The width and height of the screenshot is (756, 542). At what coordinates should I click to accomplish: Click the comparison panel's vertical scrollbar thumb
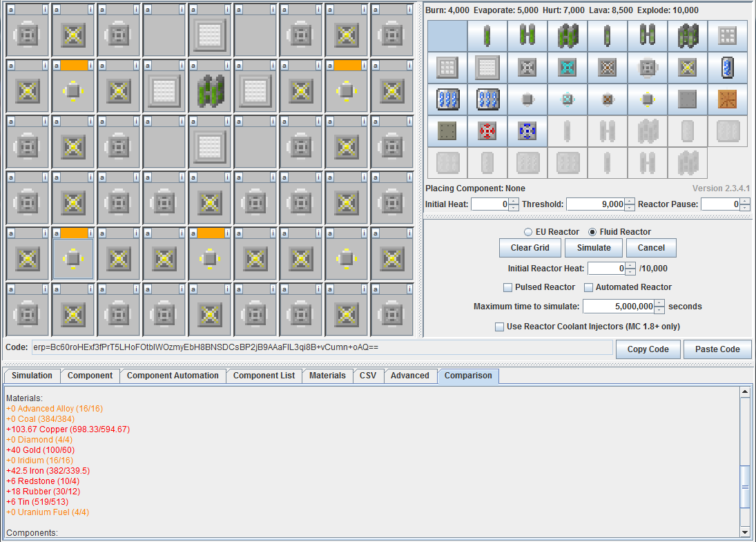click(745, 486)
